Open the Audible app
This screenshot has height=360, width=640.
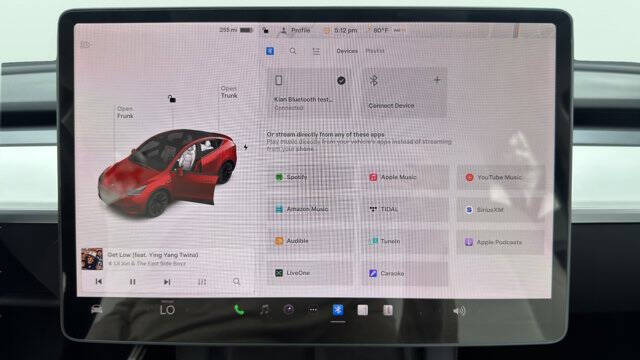311,241
